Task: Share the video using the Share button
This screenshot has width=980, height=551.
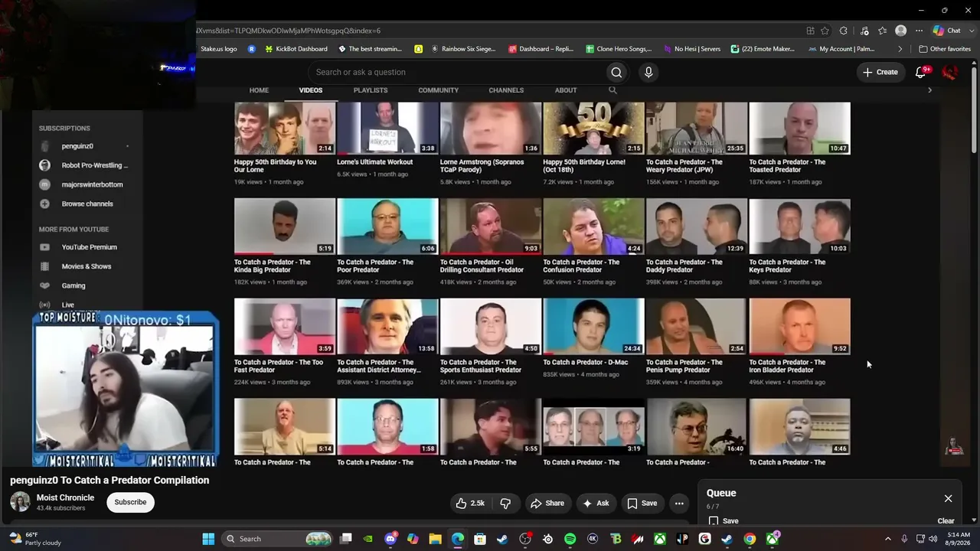Action: coord(547,503)
